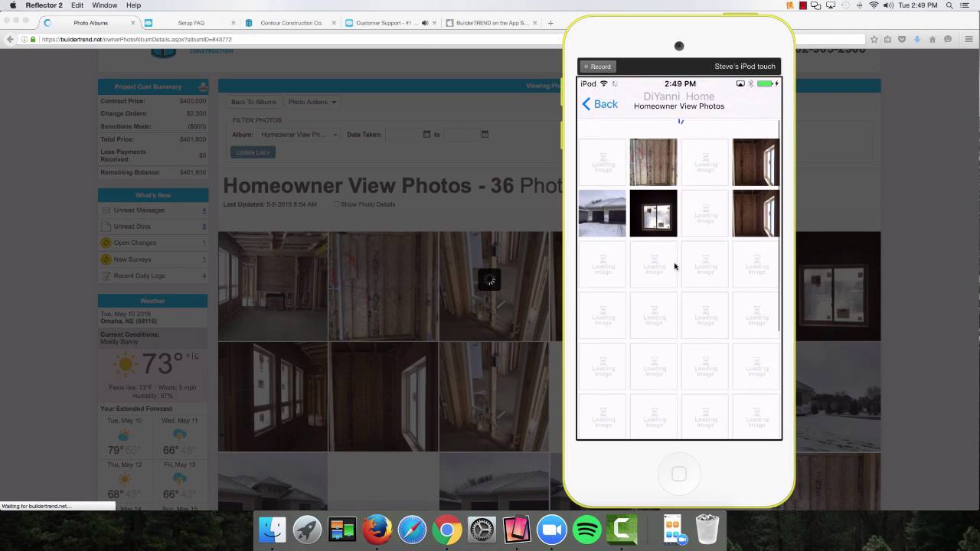
Task: Click the iPod photo list scrollbar
Action: [779, 226]
